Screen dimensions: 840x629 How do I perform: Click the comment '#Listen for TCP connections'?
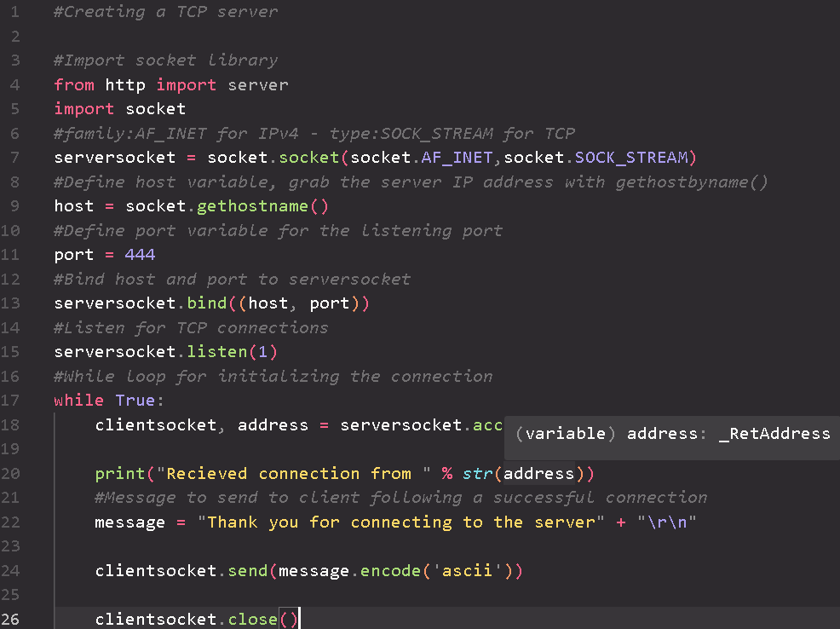click(x=191, y=328)
